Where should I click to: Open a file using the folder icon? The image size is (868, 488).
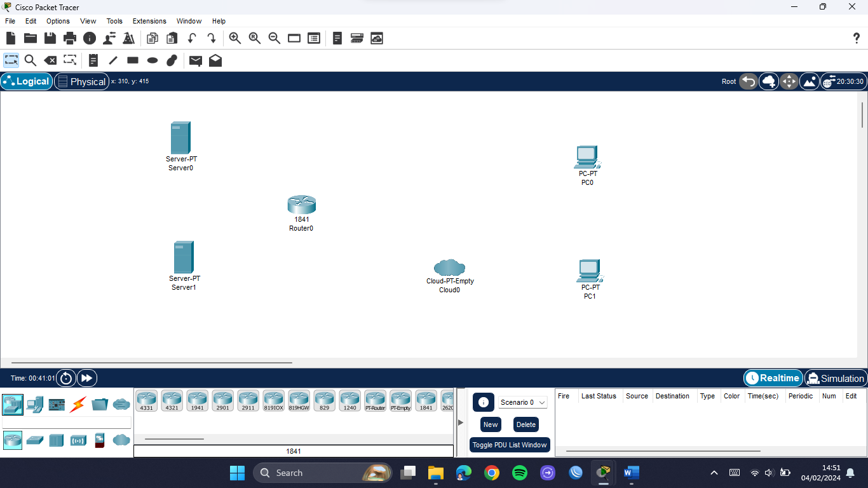tap(30, 38)
